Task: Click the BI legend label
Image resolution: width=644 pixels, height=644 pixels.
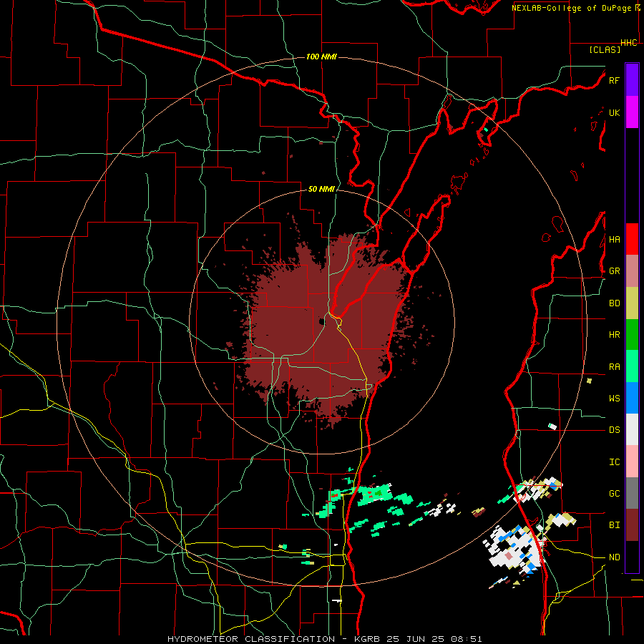Action: pyautogui.click(x=614, y=525)
